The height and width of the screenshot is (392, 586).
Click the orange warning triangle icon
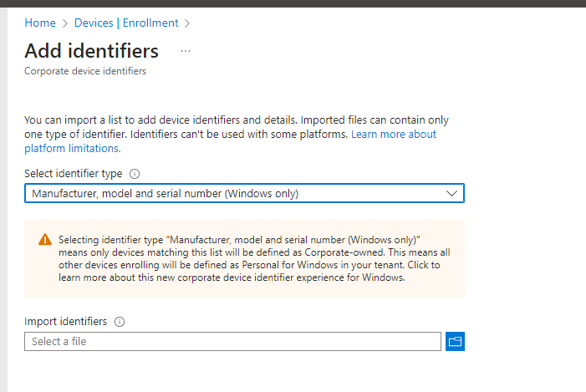(45, 240)
